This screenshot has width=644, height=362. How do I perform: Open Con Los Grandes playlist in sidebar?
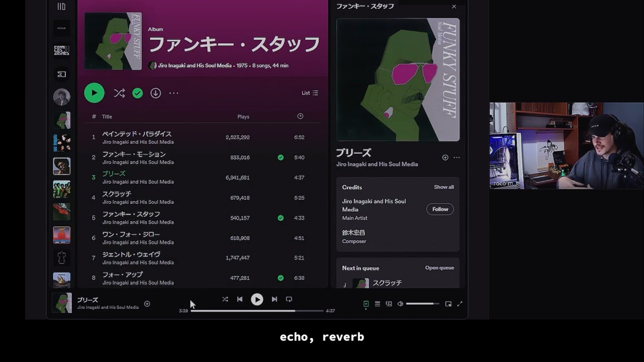pyautogui.click(x=62, y=51)
